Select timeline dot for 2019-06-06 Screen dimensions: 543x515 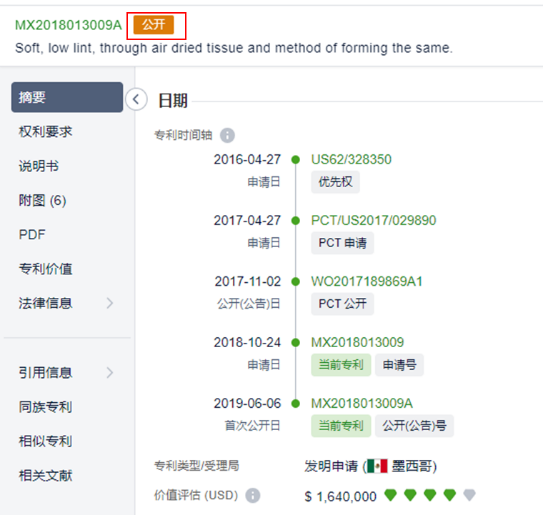(295, 403)
